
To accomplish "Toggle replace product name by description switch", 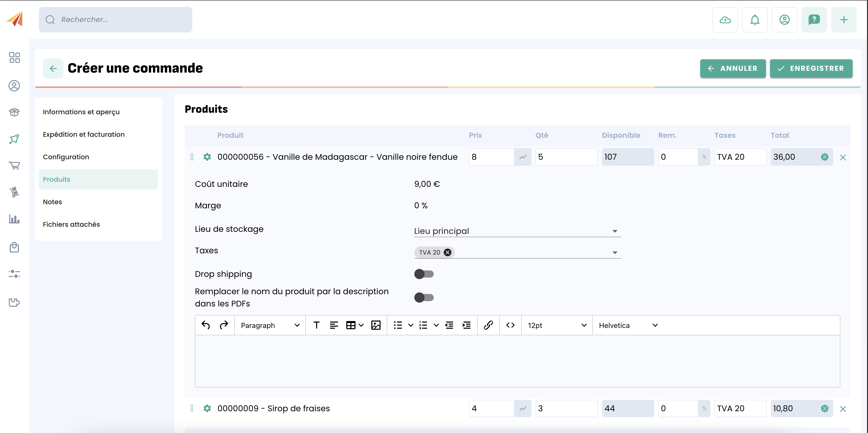I will click(424, 297).
